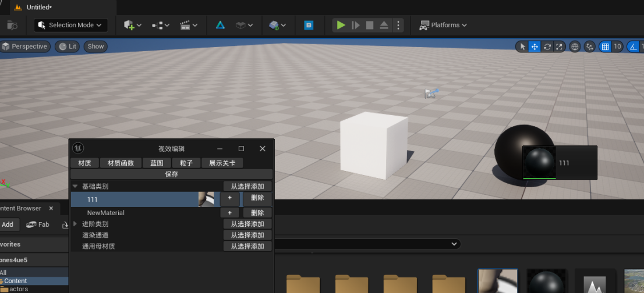
Task: Toggle world/local coordinate system globe icon
Action: [575, 47]
